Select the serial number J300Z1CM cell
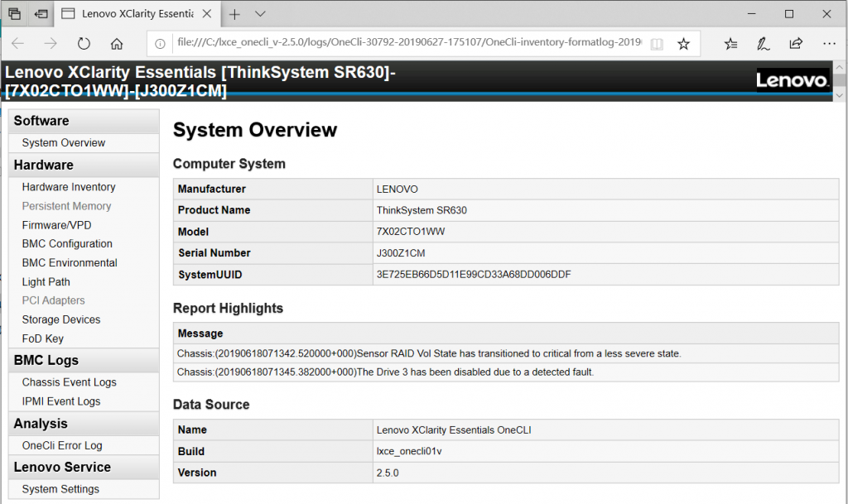The width and height of the screenshot is (848, 504). pyautogui.click(x=605, y=252)
